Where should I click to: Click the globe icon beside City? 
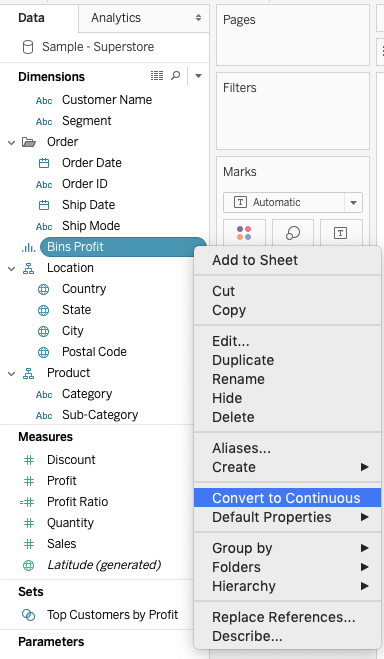click(44, 331)
